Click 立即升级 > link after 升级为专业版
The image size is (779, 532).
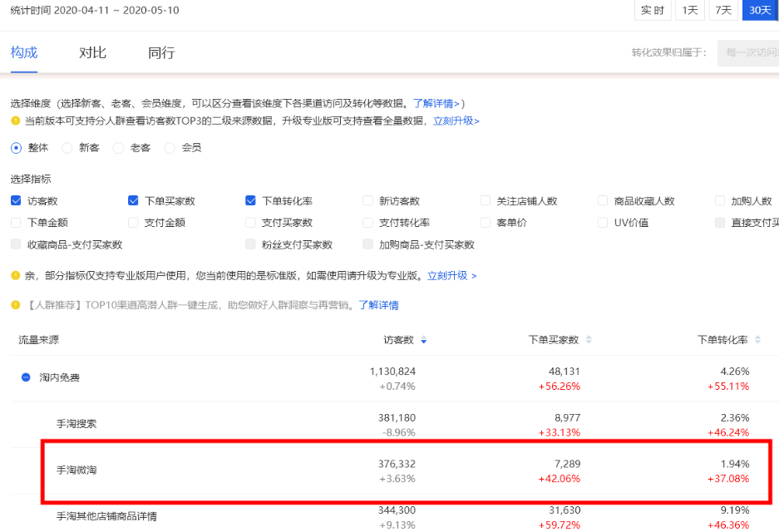452,276
